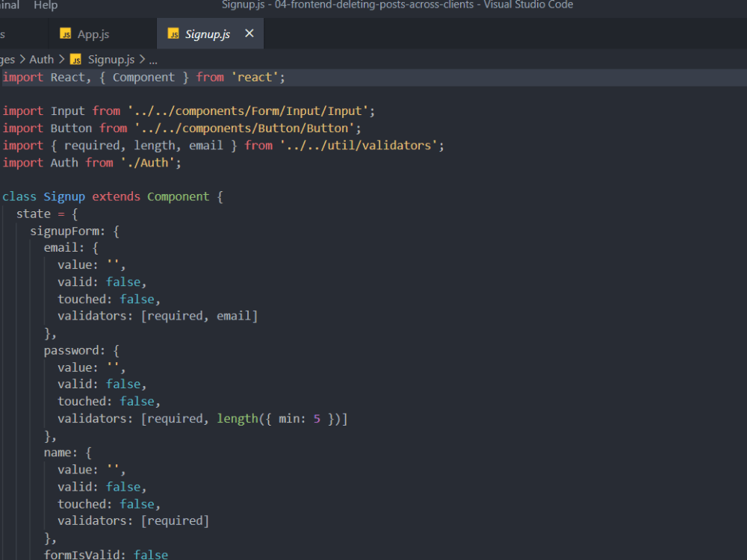The width and height of the screenshot is (747, 560).
Task: Expand the '...' symbol breadcrumb
Action: pos(153,59)
